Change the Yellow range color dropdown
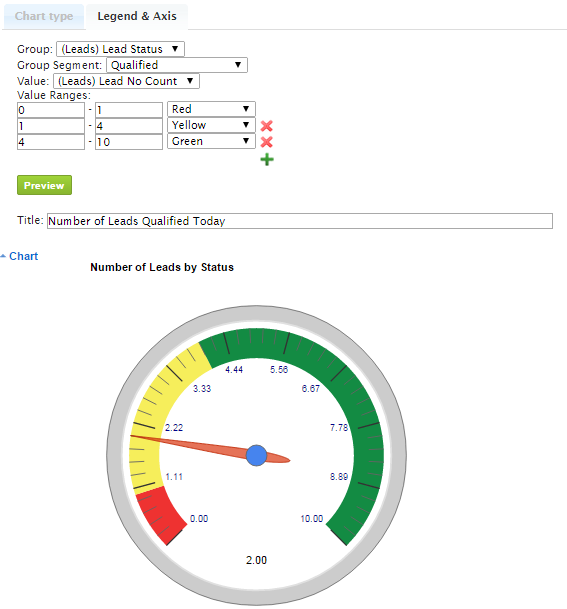The width and height of the screenshot is (567, 609). (x=211, y=125)
